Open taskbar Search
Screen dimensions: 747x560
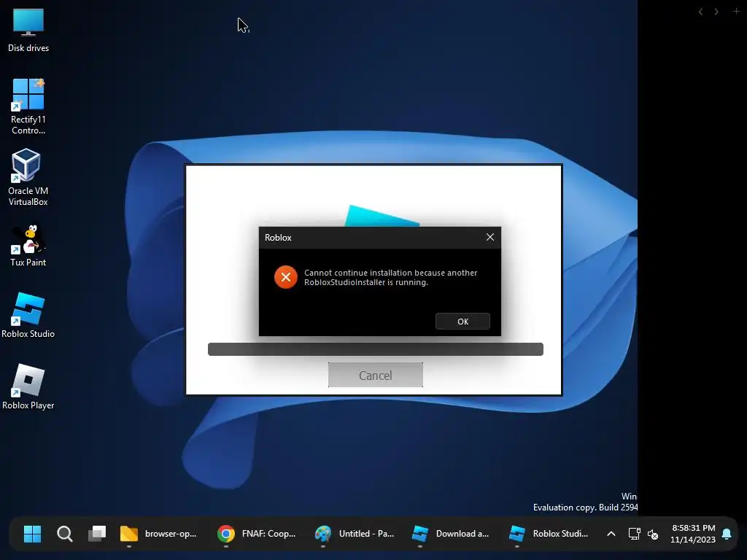pos(64,534)
